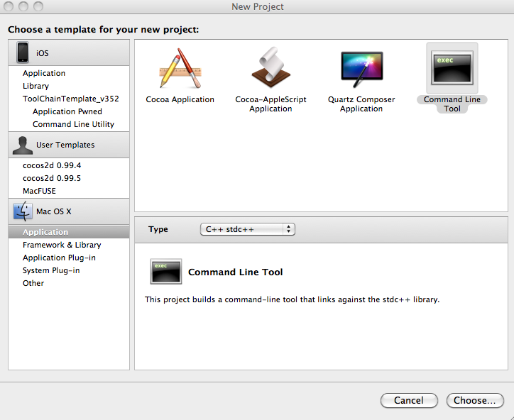Image resolution: width=514 pixels, height=420 pixels.
Task: Open the Type dropdown showing C++ stdc++
Action: [x=248, y=229]
